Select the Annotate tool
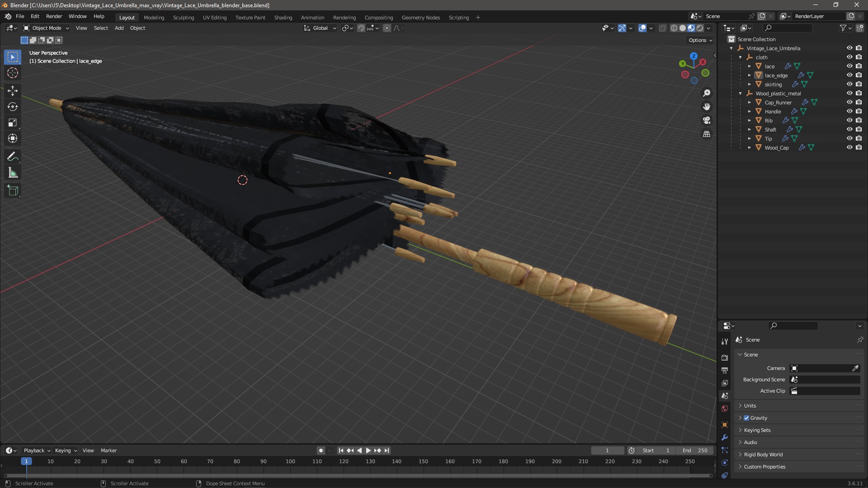The height and width of the screenshot is (488, 868). pos(13,157)
